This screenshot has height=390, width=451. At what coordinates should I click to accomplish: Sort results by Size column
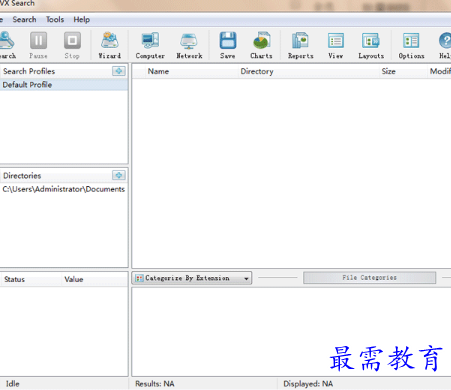403,71
